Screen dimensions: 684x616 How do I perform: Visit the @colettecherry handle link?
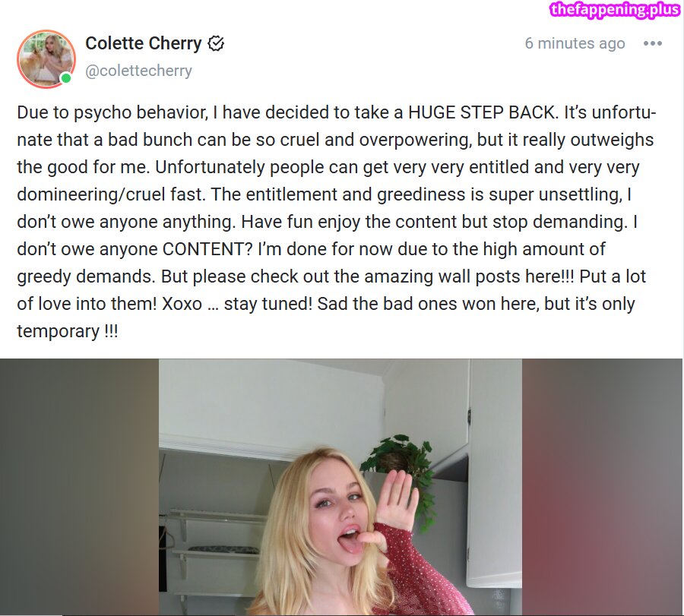pos(139,71)
